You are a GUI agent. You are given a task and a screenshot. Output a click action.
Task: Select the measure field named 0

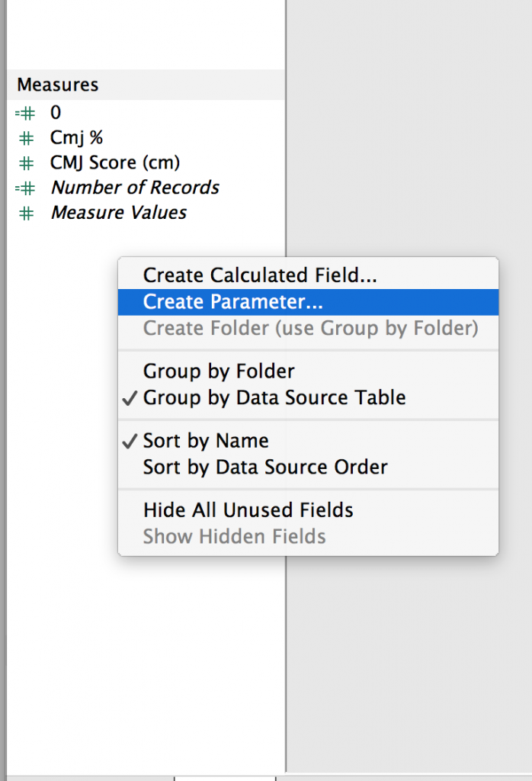tap(55, 113)
